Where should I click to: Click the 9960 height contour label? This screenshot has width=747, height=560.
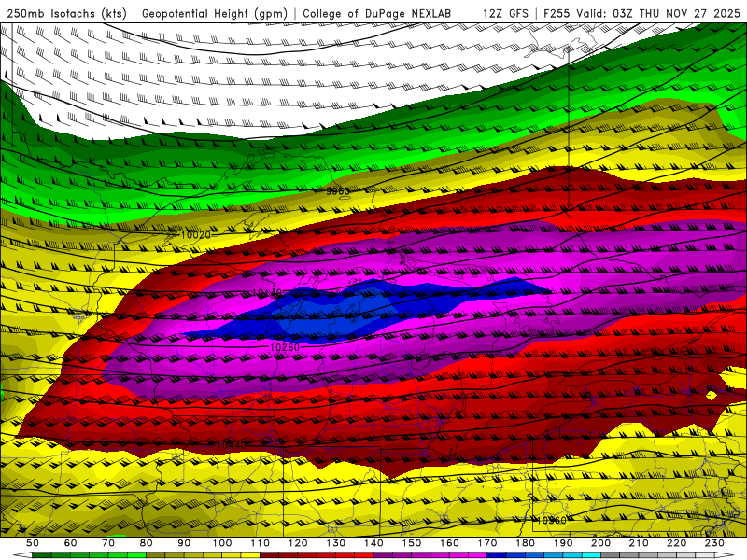338,191
